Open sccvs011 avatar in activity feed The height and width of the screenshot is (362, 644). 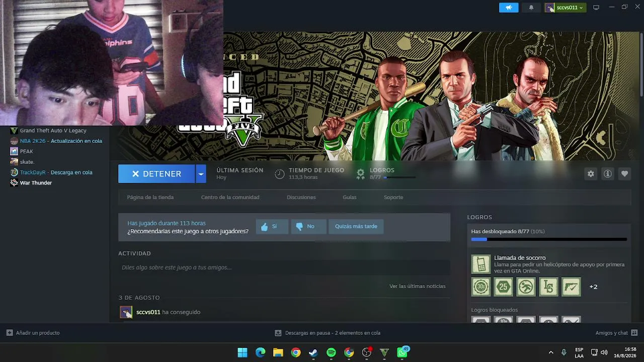pyautogui.click(x=126, y=312)
